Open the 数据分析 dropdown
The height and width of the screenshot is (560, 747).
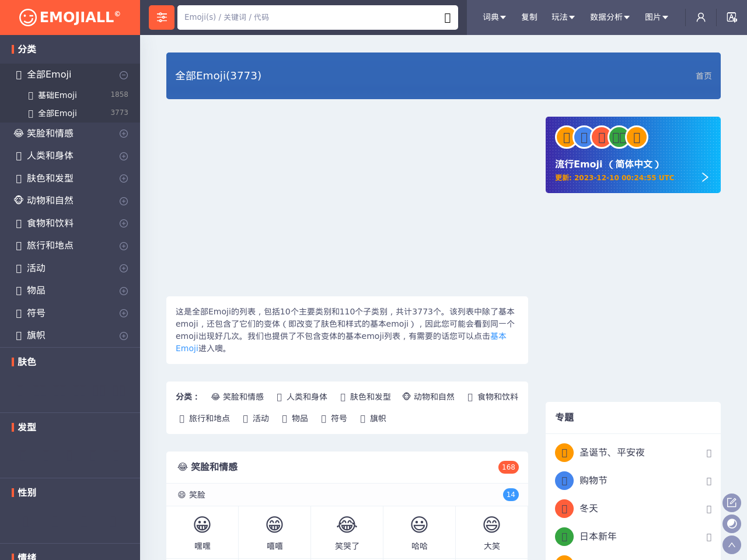pyautogui.click(x=609, y=17)
